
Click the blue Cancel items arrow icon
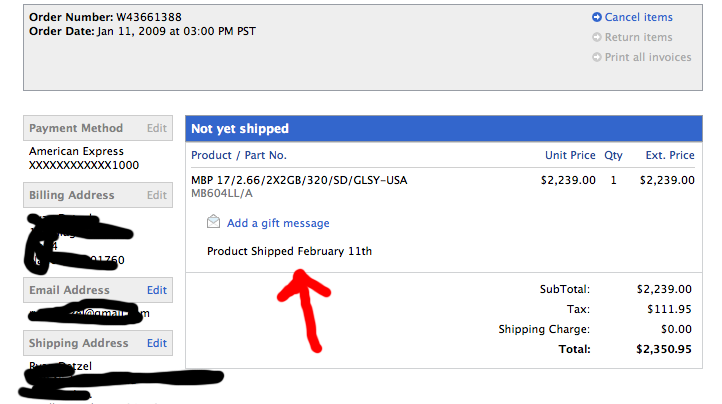(x=597, y=17)
